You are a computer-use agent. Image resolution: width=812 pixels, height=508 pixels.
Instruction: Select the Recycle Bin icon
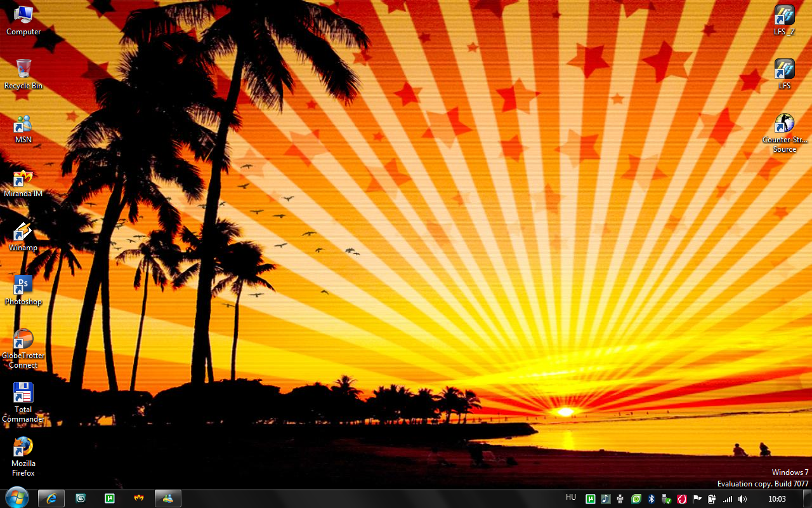(x=23, y=74)
